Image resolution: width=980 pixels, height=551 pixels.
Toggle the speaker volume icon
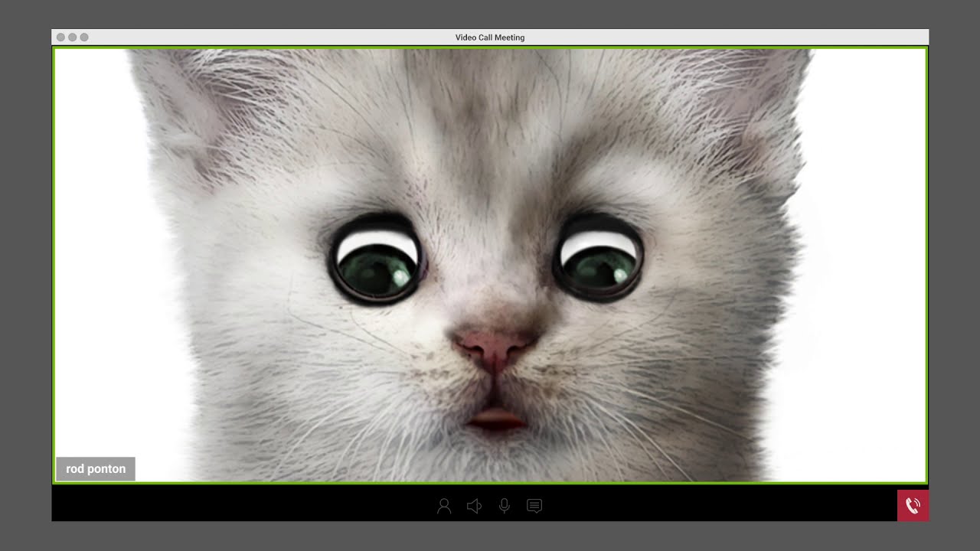(474, 506)
